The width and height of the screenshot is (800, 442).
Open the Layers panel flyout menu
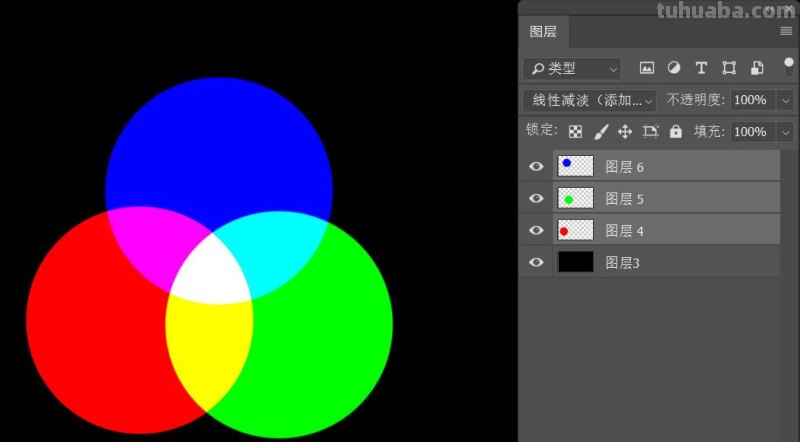coord(786,32)
